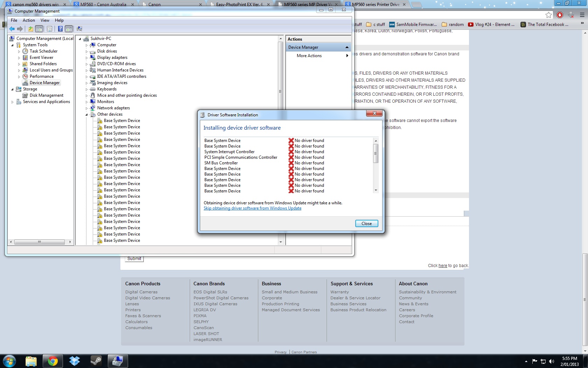This screenshot has height=368, width=588.
Task: Click Close in Driver Software Installation dialog
Action: tap(366, 224)
